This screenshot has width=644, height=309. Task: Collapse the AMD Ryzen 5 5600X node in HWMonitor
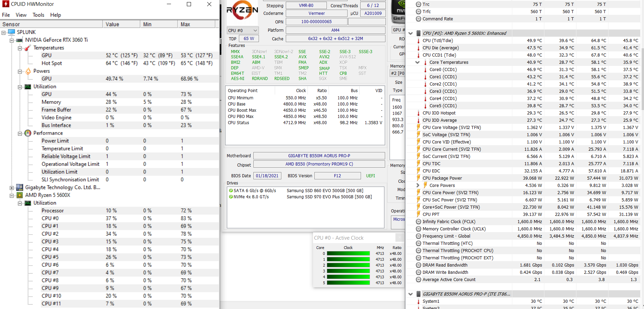pos(12,196)
